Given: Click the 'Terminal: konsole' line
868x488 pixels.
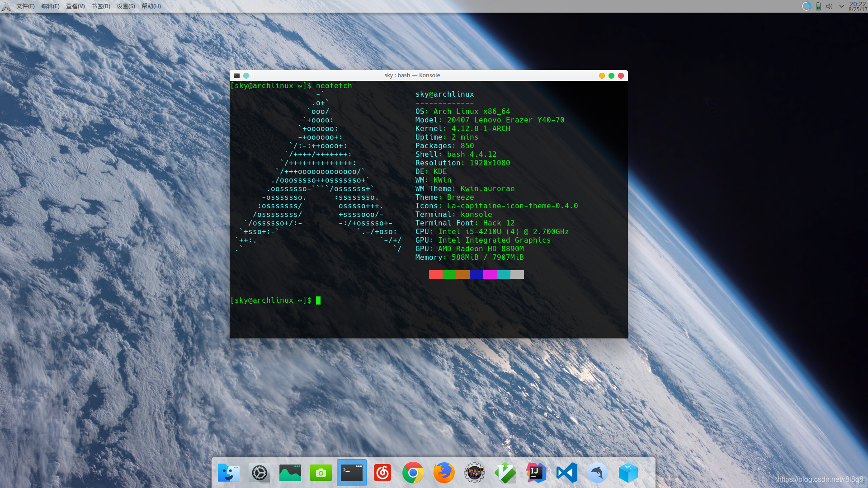Looking at the screenshot, I should coord(454,215).
